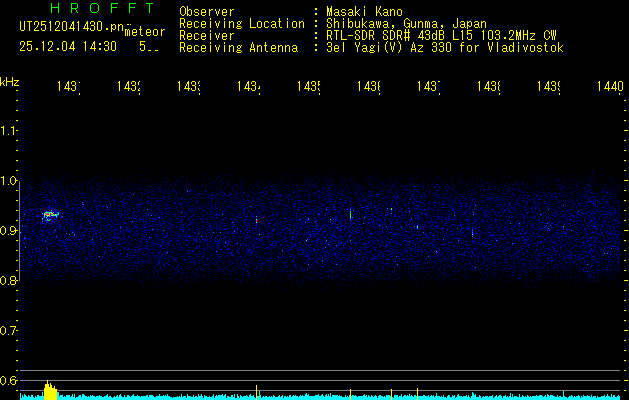Screen dimensions: 629x400
Task: Click the 0.8 frequency axis label
Action: click(9, 281)
